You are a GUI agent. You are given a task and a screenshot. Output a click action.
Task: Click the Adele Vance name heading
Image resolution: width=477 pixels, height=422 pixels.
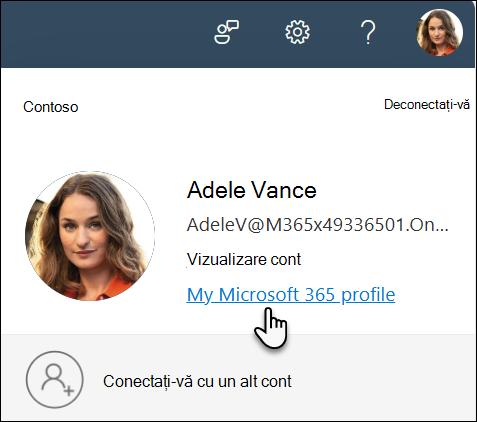coord(252,190)
